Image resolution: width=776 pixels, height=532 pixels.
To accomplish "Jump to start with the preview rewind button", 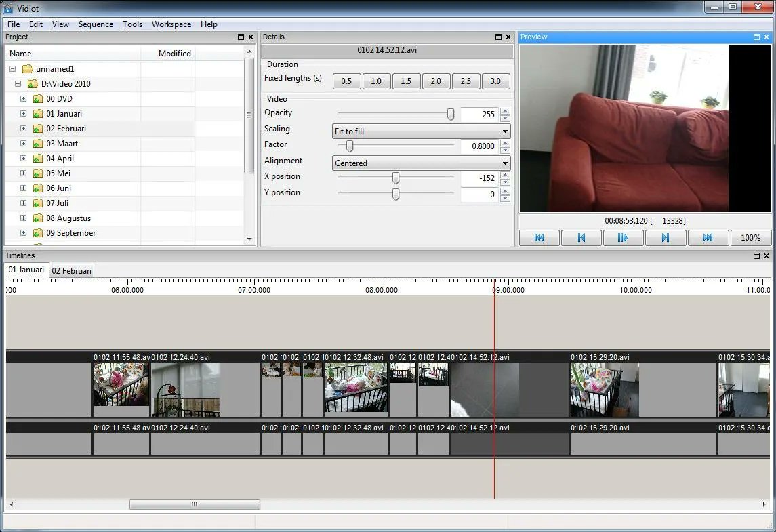I will tap(539, 238).
